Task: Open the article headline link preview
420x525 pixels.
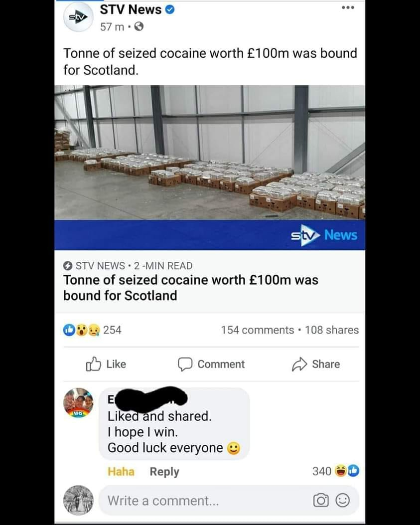Action: click(x=210, y=281)
